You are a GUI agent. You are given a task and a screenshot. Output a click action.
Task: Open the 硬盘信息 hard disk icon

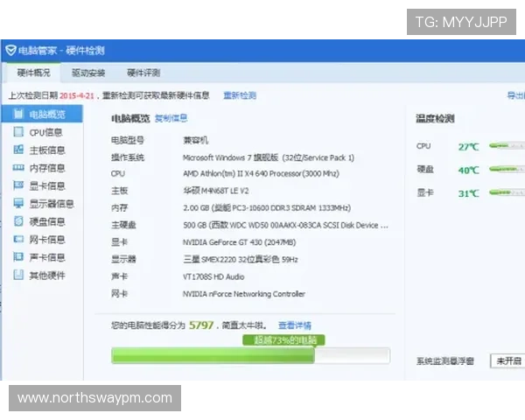[18, 221]
